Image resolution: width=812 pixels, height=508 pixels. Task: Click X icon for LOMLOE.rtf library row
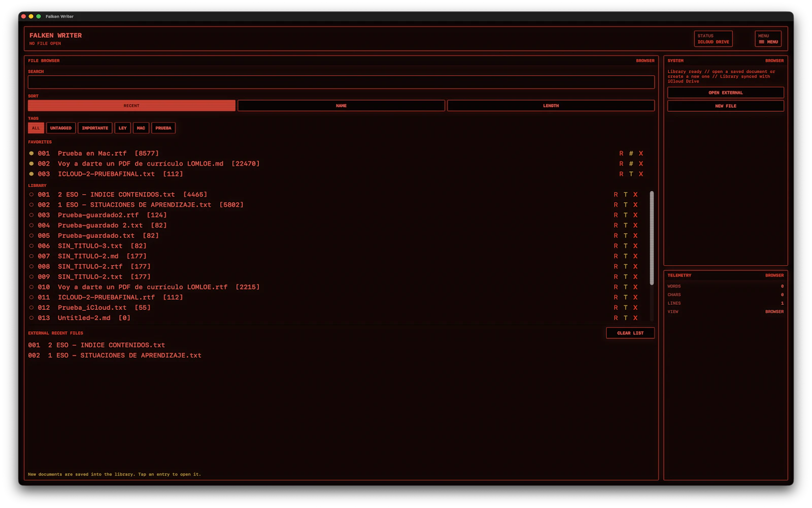[635, 287]
